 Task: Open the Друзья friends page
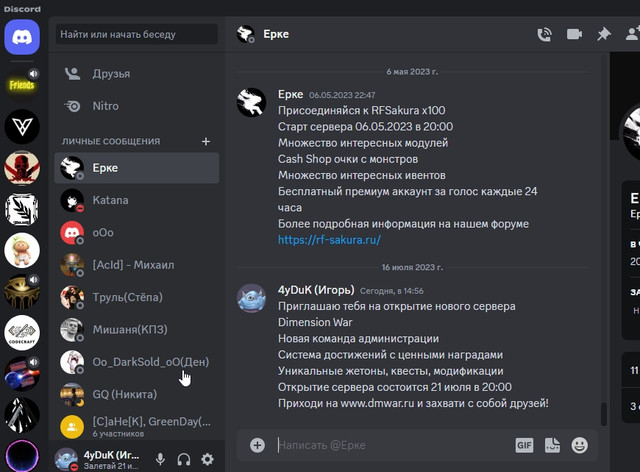pos(137,74)
